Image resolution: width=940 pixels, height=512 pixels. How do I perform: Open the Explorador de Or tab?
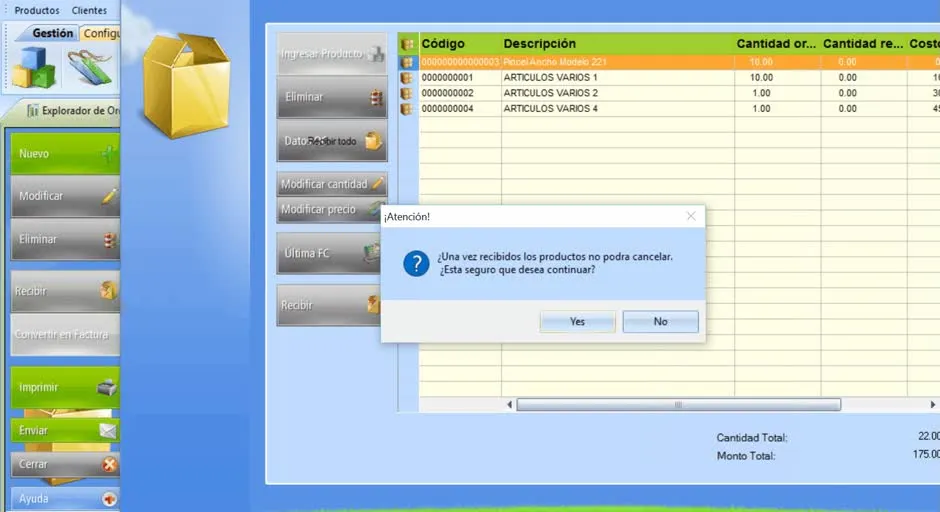[73, 110]
